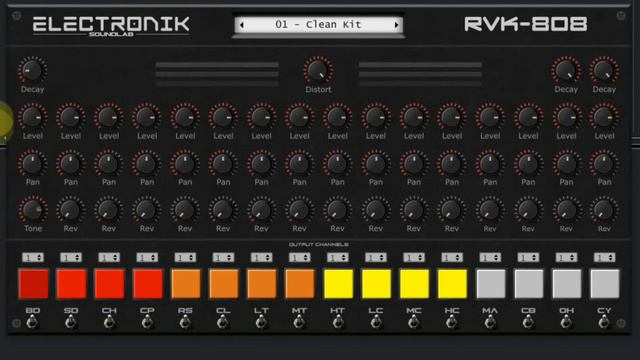Click the Decay knob above OH column

tap(566, 71)
